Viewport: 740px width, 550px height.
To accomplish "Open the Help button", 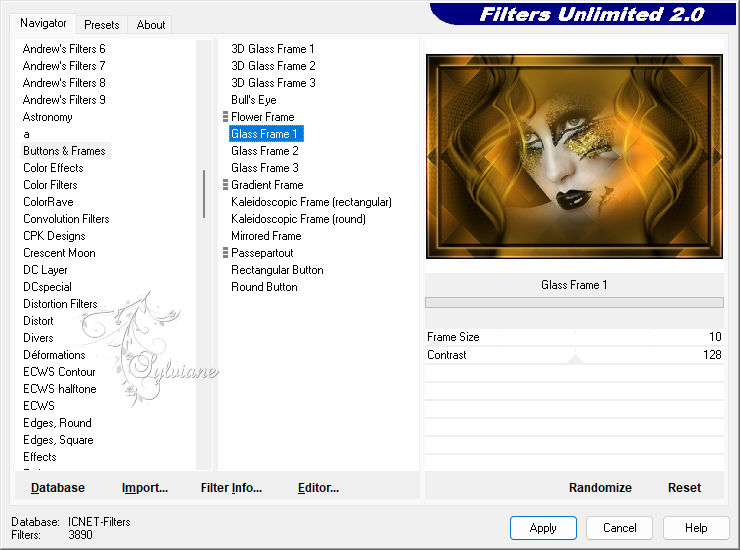I will click(x=696, y=527).
